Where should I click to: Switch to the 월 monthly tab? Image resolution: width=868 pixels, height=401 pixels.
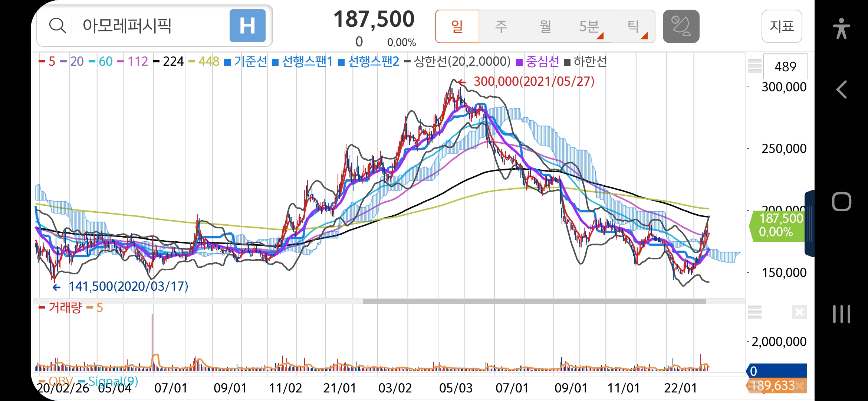tap(545, 26)
